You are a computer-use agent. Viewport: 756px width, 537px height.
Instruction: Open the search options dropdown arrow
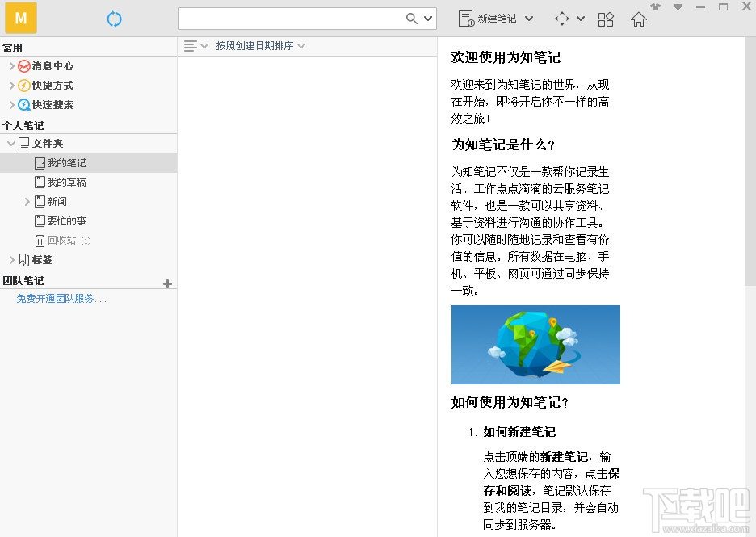click(x=428, y=19)
